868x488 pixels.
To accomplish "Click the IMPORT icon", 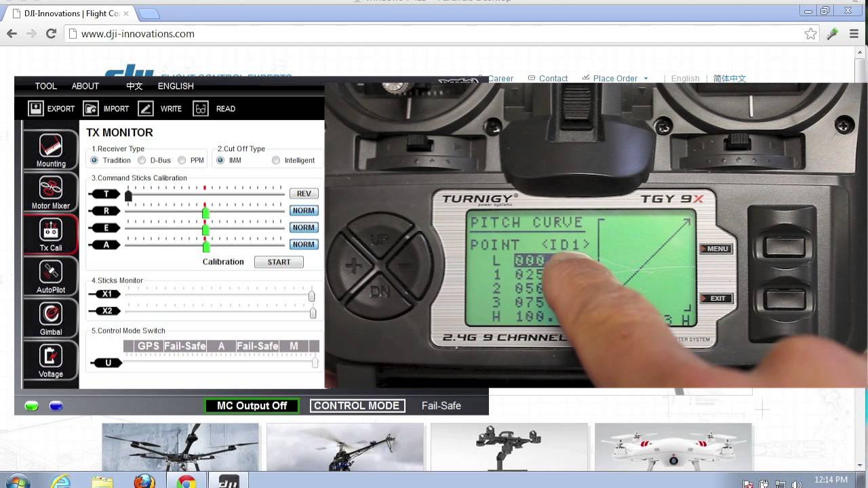I will pyautogui.click(x=91, y=108).
